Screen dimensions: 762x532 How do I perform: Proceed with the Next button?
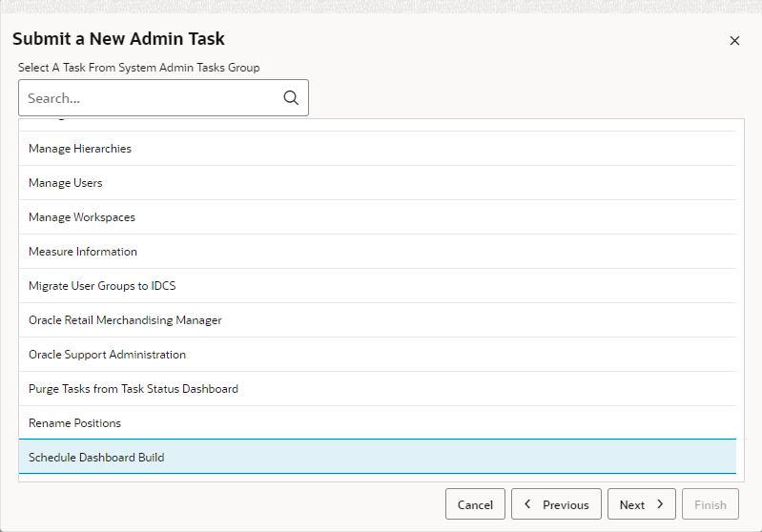click(x=642, y=504)
